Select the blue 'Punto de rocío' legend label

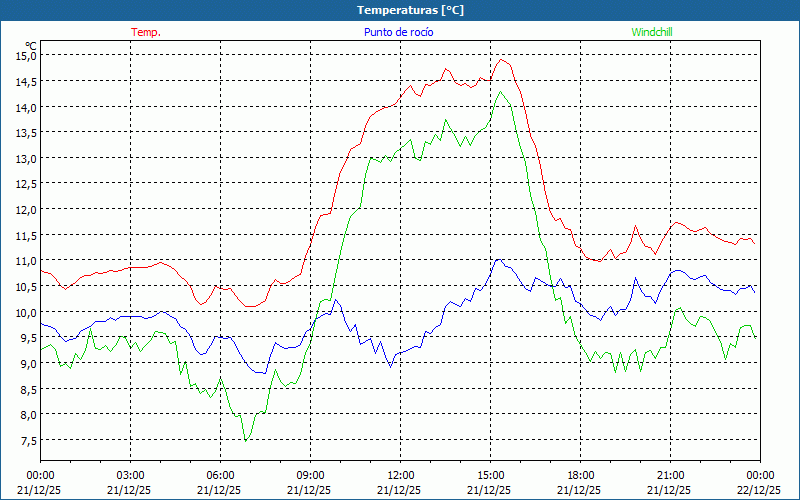pyautogui.click(x=398, y=32)
